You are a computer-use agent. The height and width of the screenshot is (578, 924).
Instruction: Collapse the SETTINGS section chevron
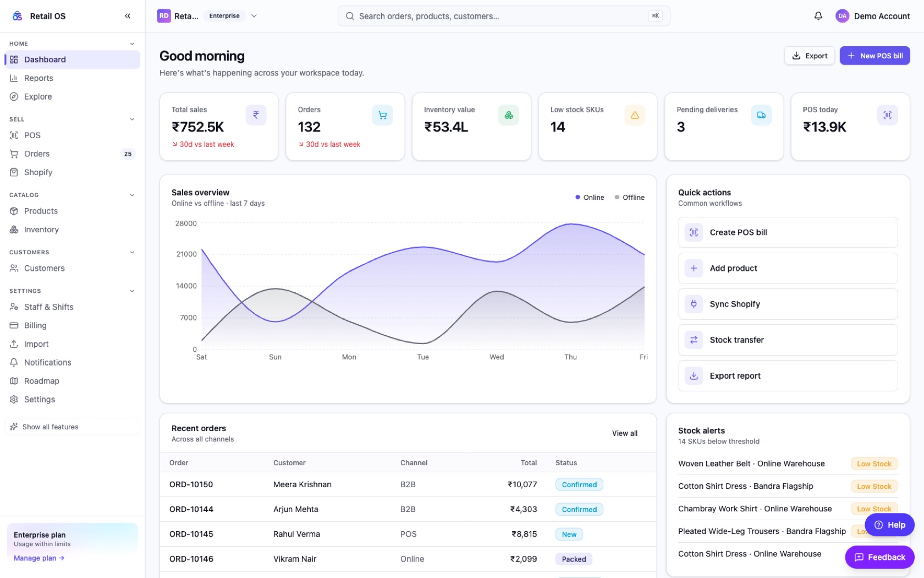pyautogui.click(x=132, y=291)
